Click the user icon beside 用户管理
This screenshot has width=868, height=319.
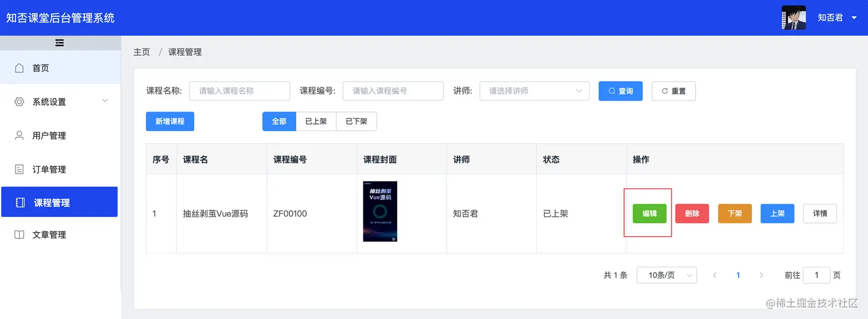coord(19,136)
